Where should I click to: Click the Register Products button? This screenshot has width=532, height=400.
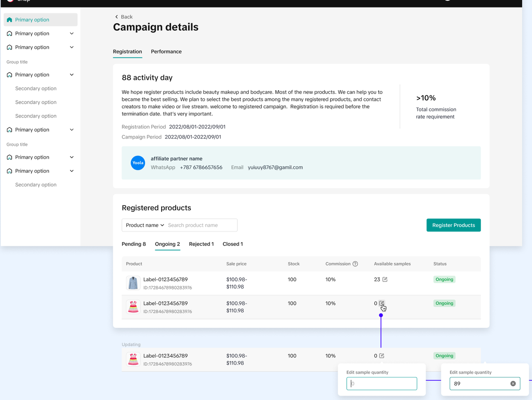point(453,225)
